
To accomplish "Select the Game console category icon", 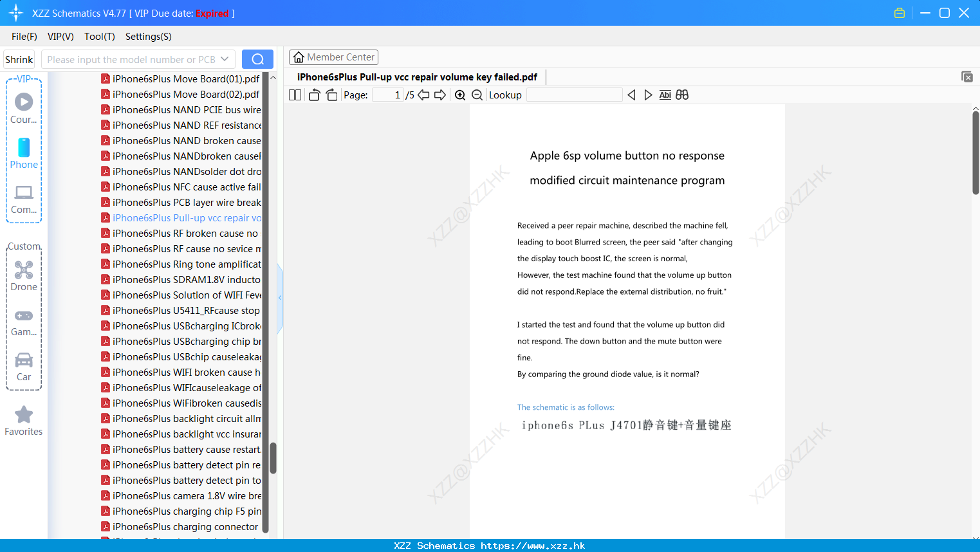I will 24,322.
